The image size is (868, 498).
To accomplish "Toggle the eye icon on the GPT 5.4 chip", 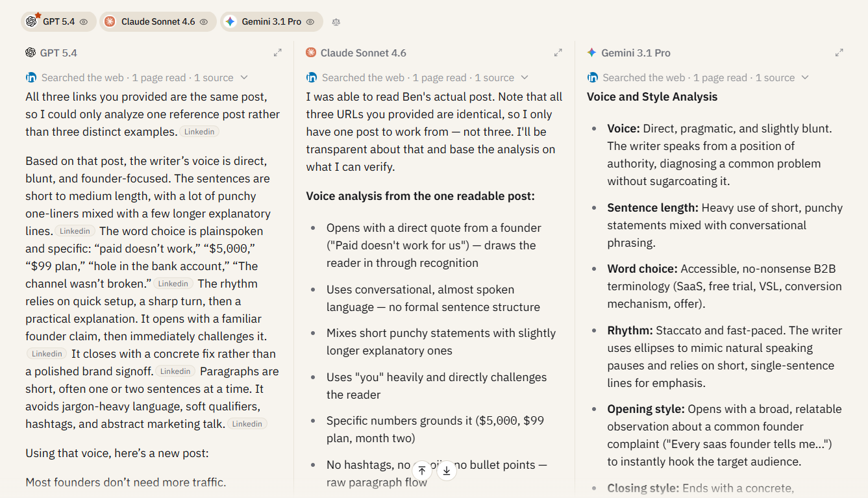I will [84, 21].
